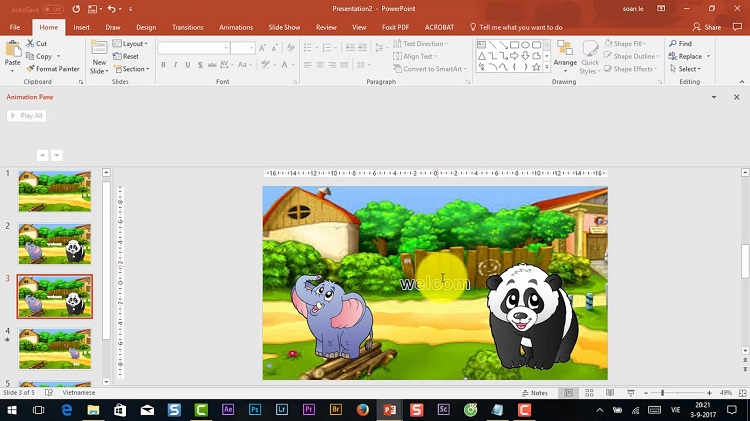
Task: Click the zoom slider handle
Action: click(662, 393)
